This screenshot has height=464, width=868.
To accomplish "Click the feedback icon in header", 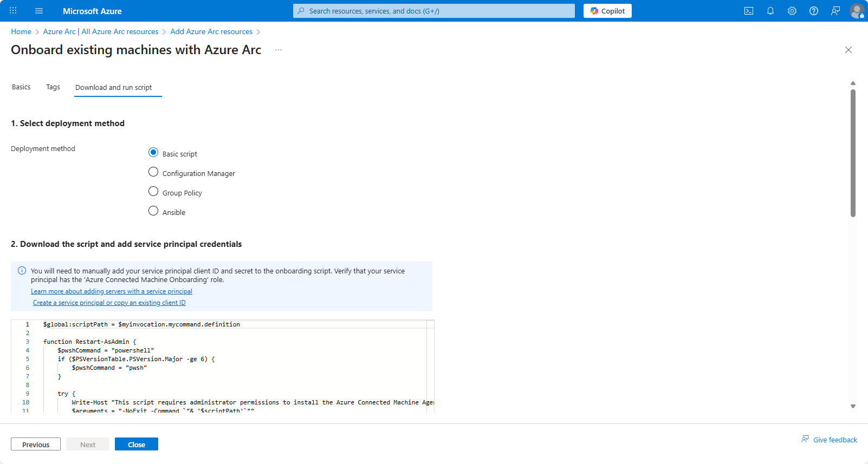I will pyautogui.click(x=835, y=11).
